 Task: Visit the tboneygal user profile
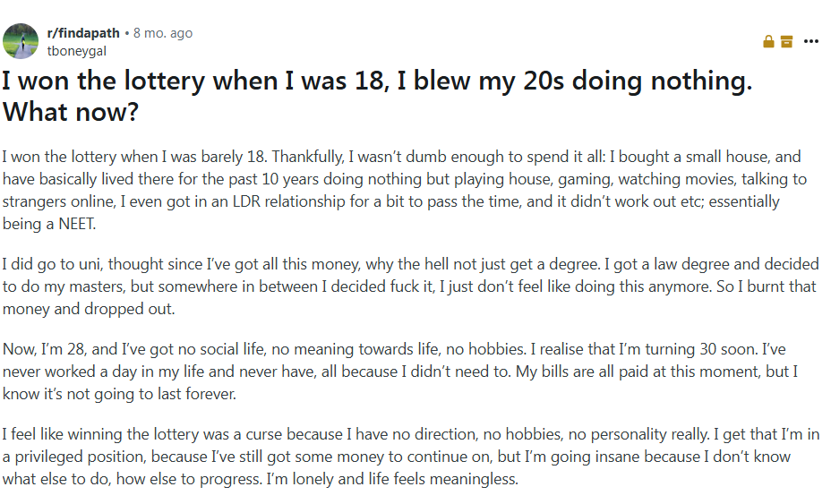point(75,51)
